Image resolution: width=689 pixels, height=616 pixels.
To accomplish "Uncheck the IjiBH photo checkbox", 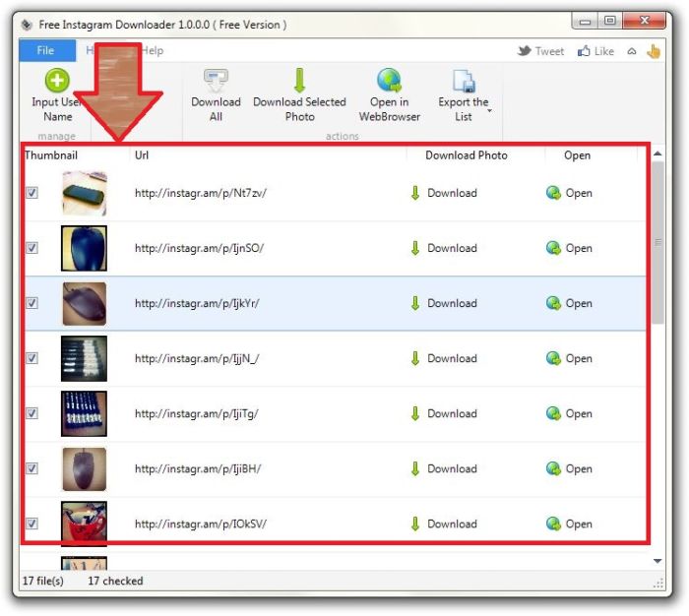I will 31,468.
